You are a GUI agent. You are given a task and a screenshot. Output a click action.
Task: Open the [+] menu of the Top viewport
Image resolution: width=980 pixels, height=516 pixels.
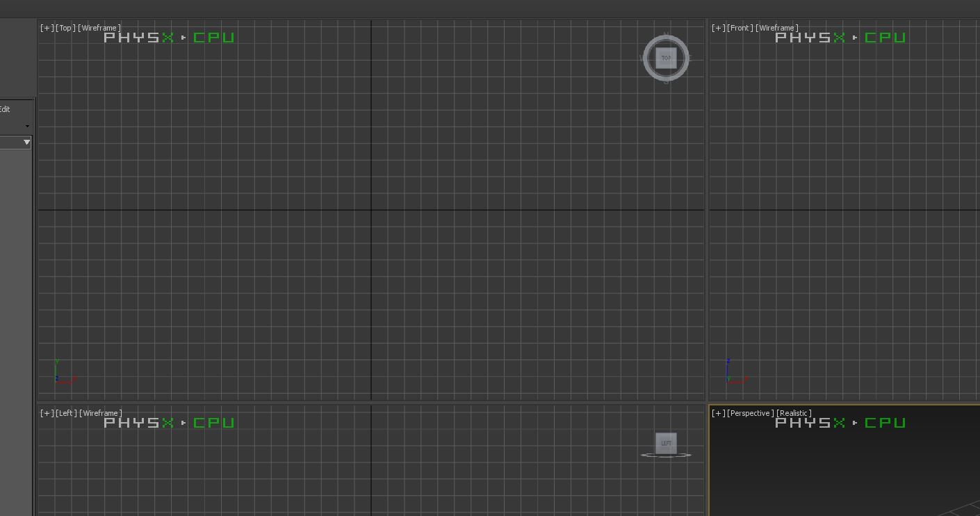click(x=47, y=29)
